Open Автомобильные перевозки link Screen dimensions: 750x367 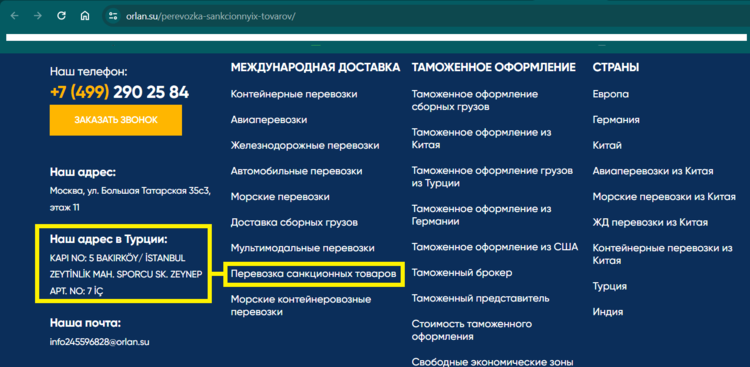296,171
